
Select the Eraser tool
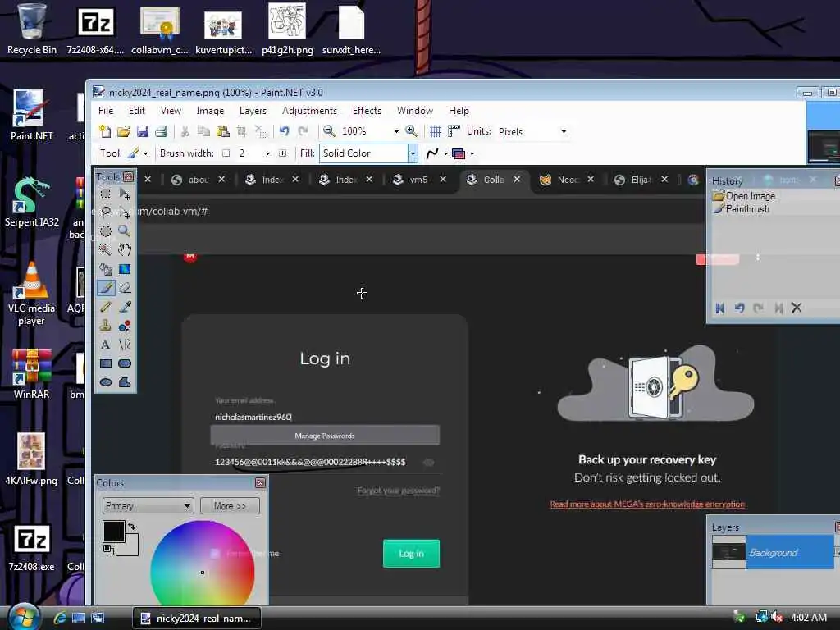click(125, 288)
